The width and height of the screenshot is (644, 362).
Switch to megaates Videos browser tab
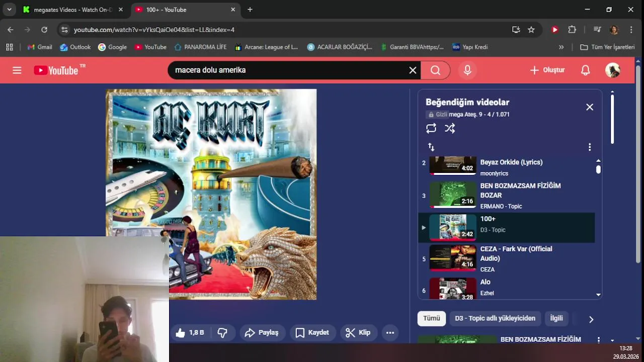coord(73,10)
